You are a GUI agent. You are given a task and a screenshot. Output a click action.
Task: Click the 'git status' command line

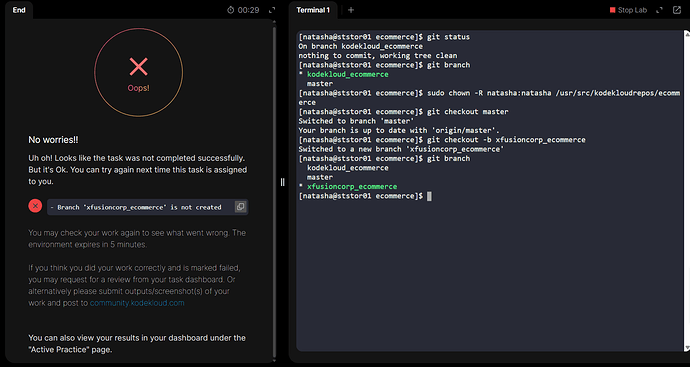[384, 37]
